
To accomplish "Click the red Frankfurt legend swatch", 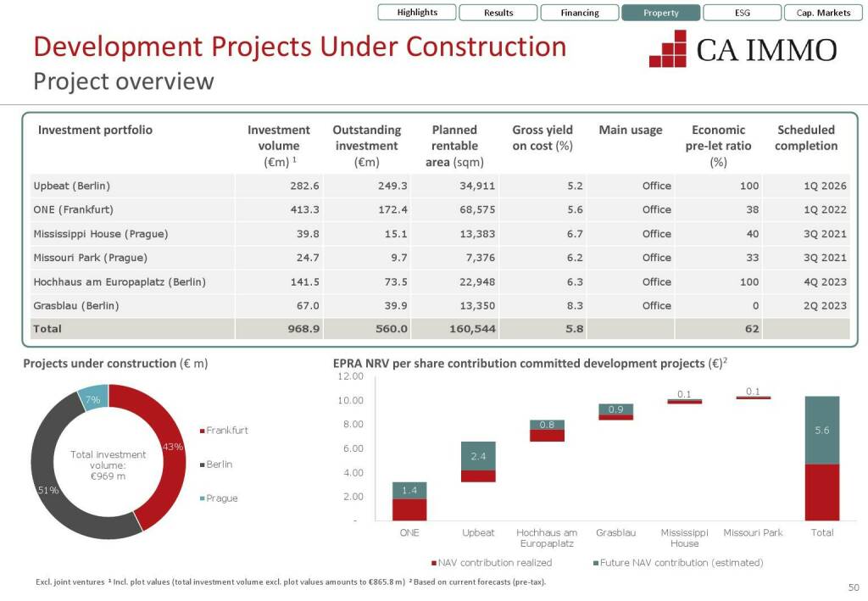I will [202, 431].
